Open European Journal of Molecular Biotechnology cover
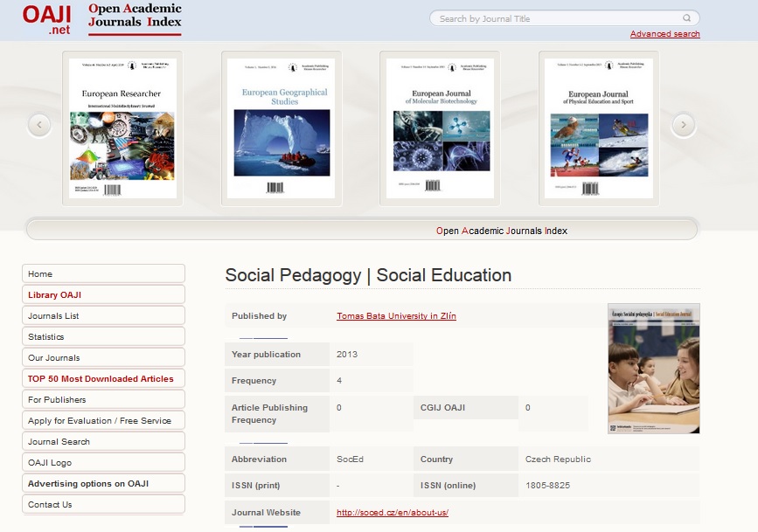 coord(440,128)
